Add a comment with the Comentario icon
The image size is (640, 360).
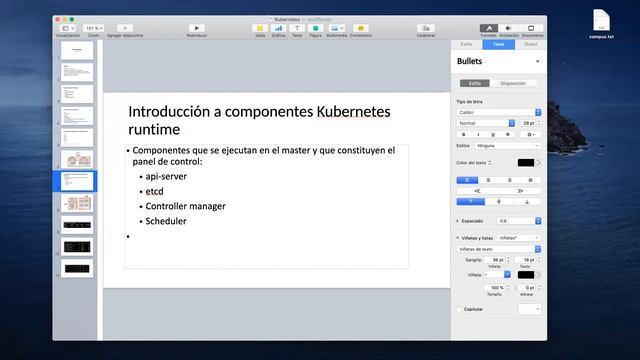coord(361,28)
